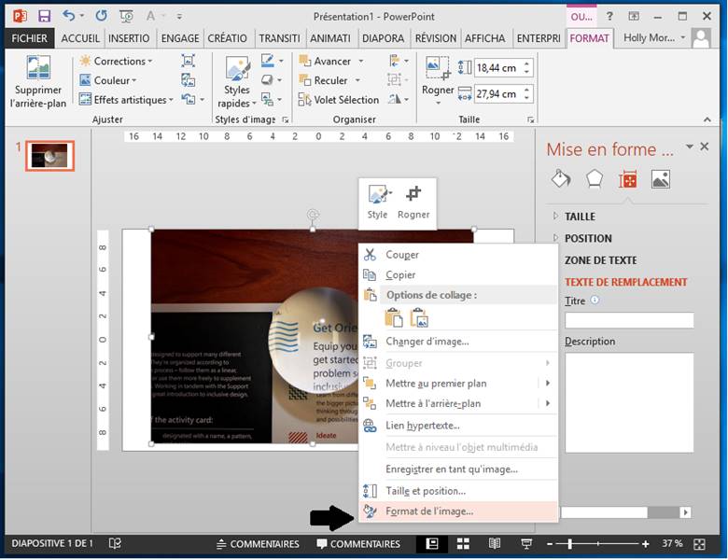The height and width of the screenshot is (560, 728).
Task: Toggle the reading view button in status bar
Action: pyautogui.click(x=495, y=543)
